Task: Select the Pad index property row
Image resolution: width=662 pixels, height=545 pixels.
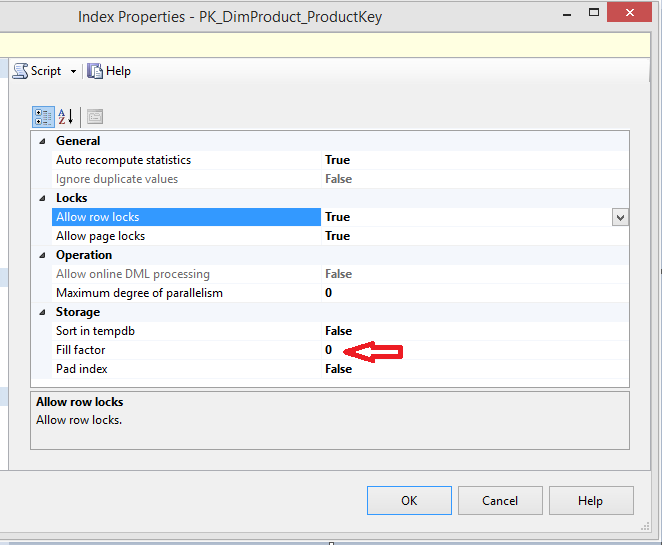Action: point(83,369)
